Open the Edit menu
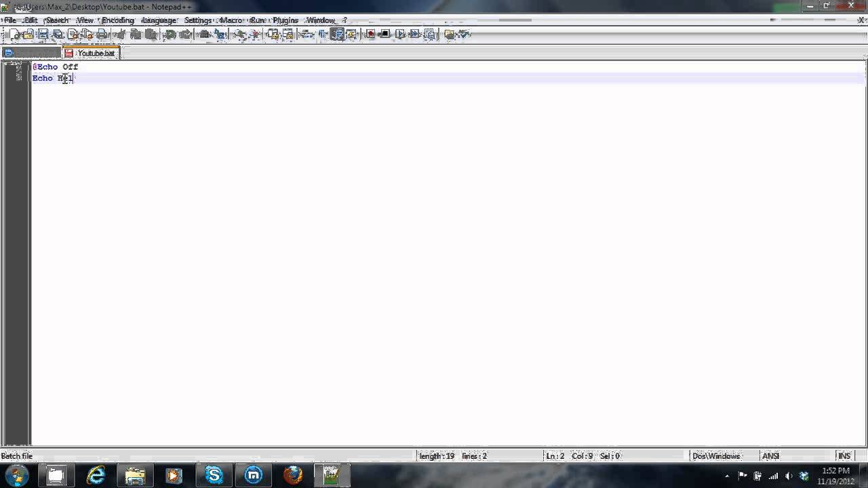This screenshot has height=488, width=868. (31, 20)
